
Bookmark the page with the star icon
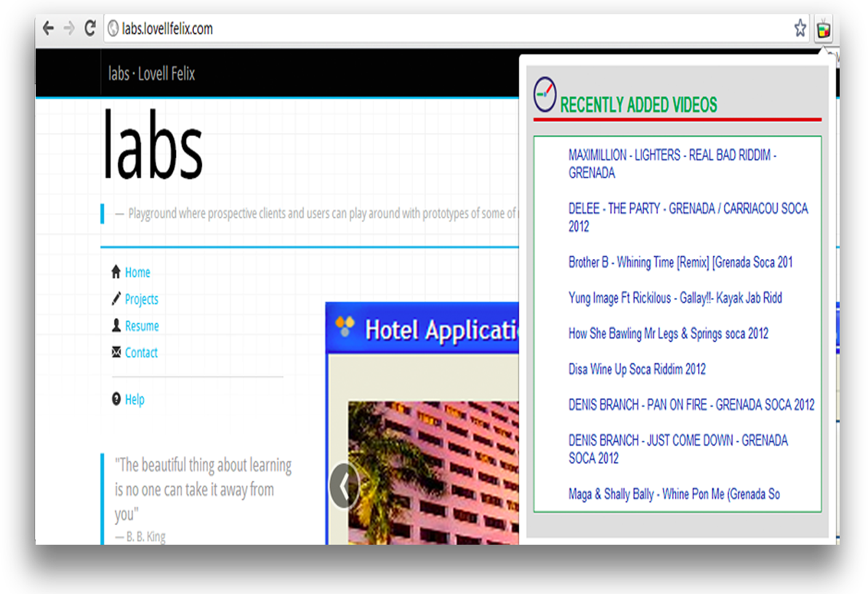coord(800,28)
